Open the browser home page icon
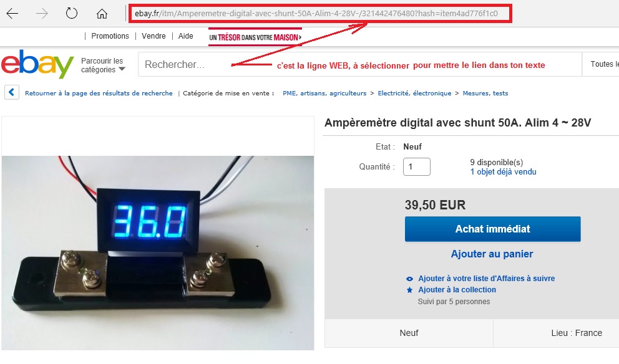The image size is (619, 364). tap(102, 14)
